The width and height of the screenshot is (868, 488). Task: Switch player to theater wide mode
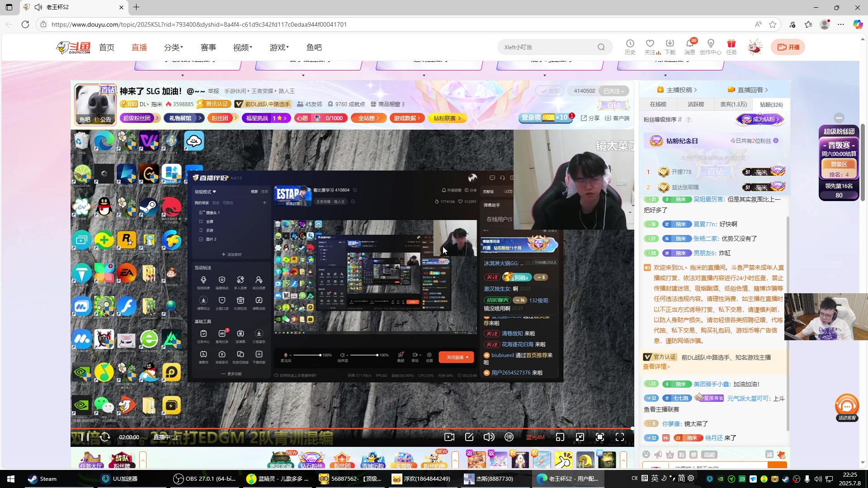pyautogui.click(x=580, y=437)
